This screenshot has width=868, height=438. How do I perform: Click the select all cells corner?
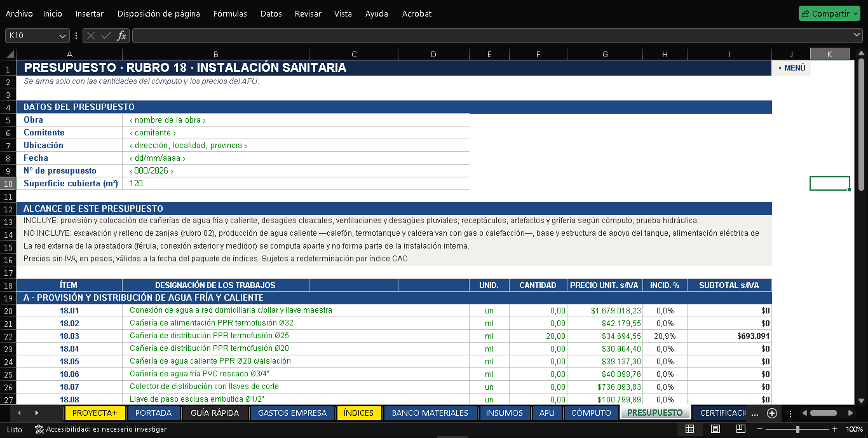[8, 55]
